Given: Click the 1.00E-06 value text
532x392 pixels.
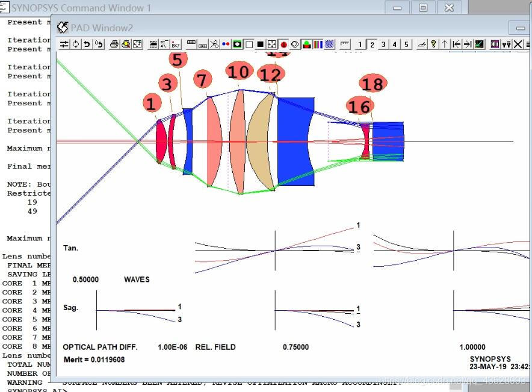Looking at the screenshot, I should pos(172,347).
